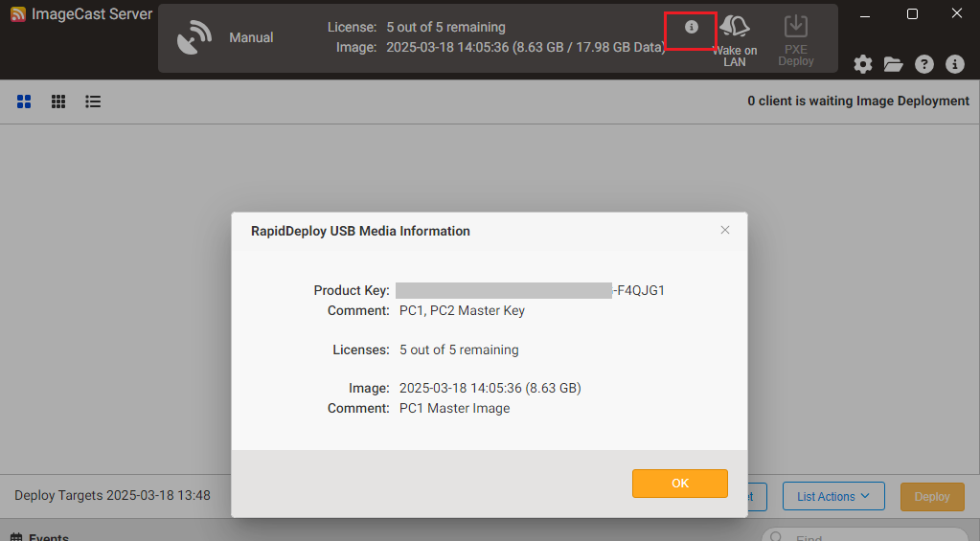Maximize the ImageCast Server window
Screen dimensions: 980x541
(x=913, y=14)
